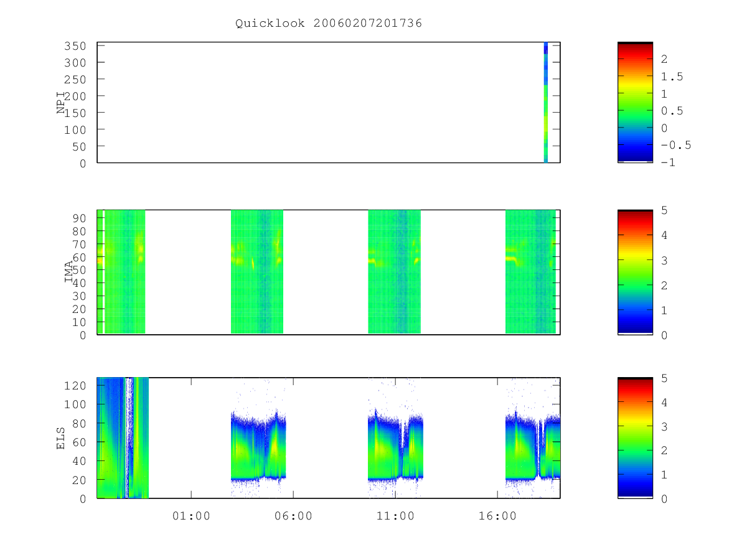The image size is (747, 560).
Task: Click the 1.5 label on NPI colorbar
Action: click(x=672, y=77)
